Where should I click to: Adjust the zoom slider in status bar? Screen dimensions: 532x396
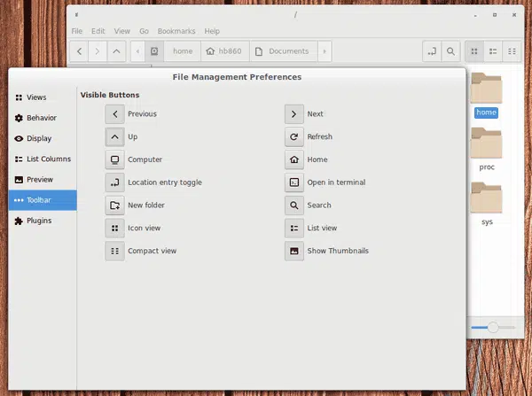[x=493, y=327]
